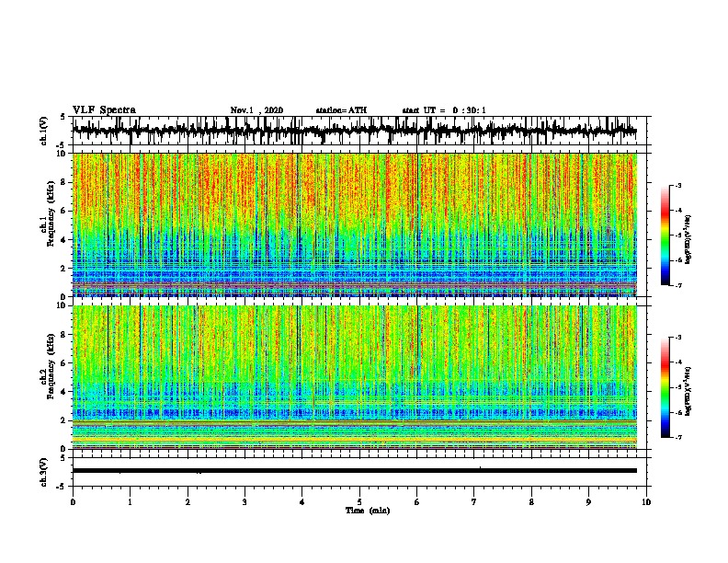This screenshot has height=563, width=728.
Task: Click time axis tick label "6"
Action: [x=417, y=501]
